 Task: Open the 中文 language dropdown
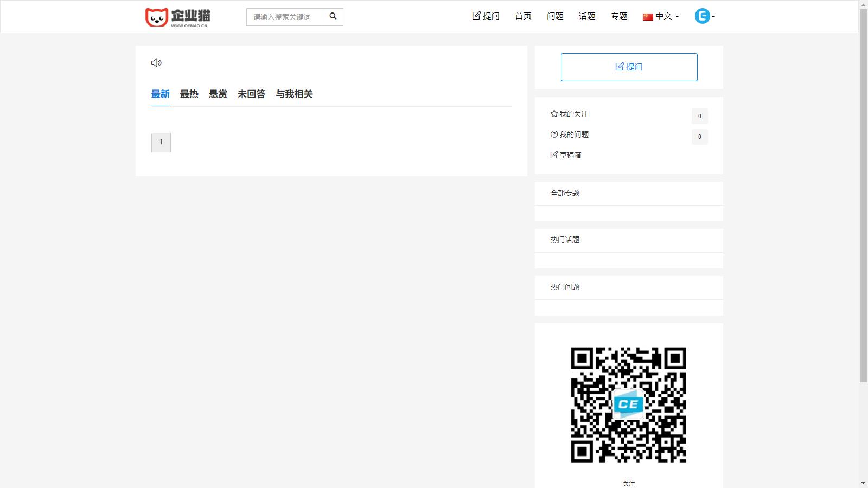[663, 16]
